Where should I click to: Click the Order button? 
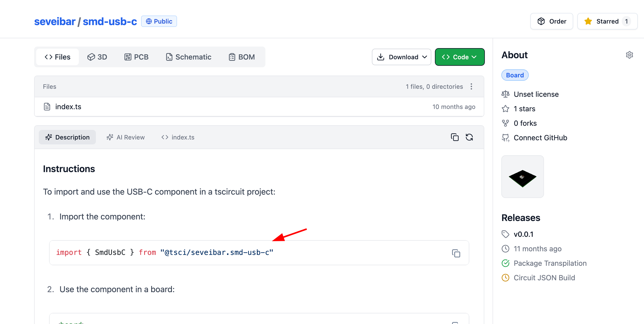coord(551,21)
